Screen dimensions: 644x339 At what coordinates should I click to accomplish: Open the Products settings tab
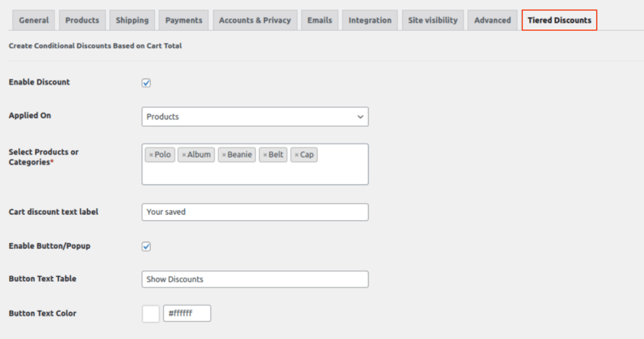tap(82, 20)
